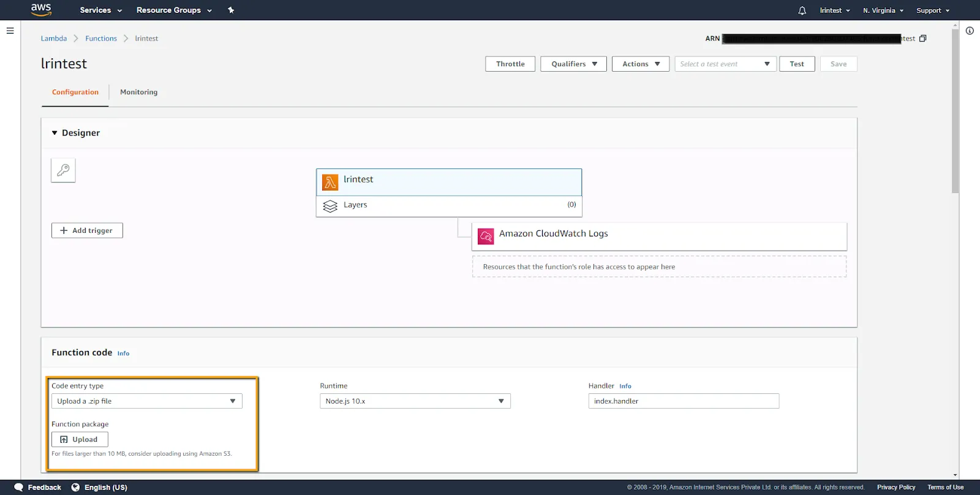Switch to the Monitoring tab
Image resolution: width=980 pixels, height=495 pixels.
click(138, 93)
